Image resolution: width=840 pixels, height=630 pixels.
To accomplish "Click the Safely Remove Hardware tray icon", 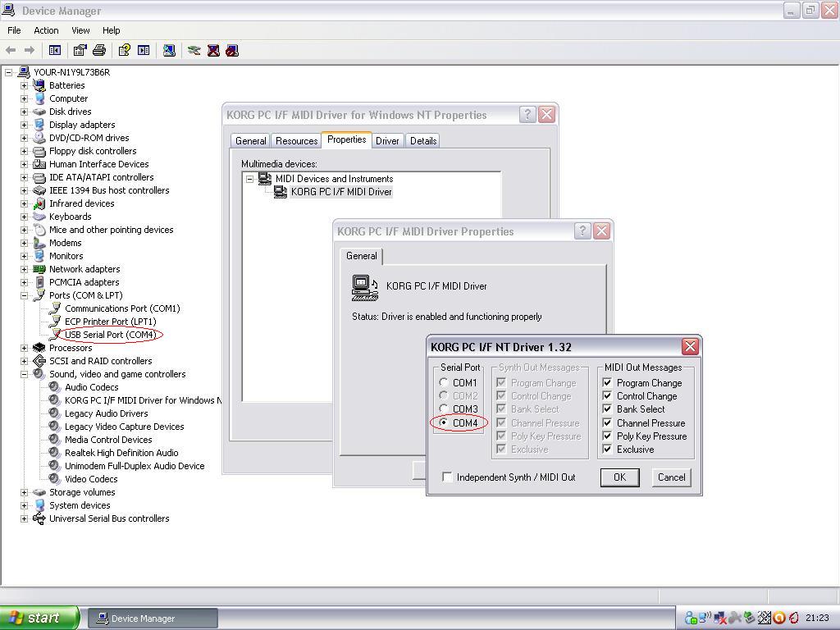I will [x=749, y=619].
